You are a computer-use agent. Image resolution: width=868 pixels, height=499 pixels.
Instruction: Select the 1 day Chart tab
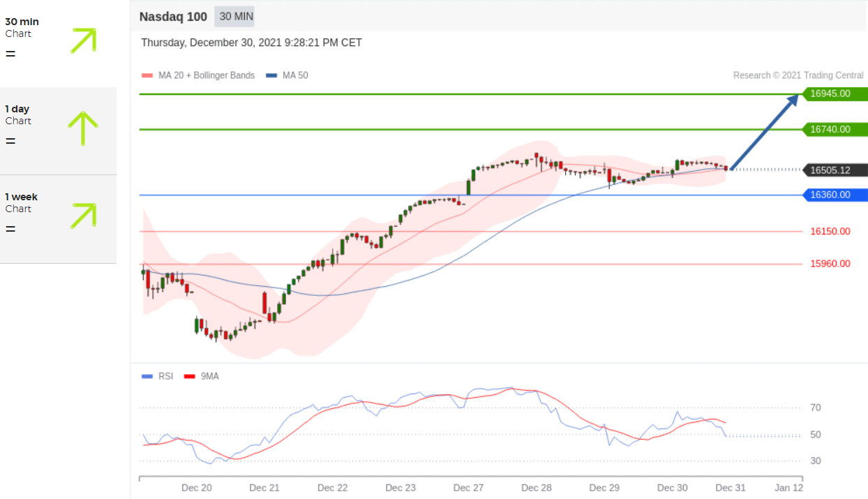(x=58, y=131)
